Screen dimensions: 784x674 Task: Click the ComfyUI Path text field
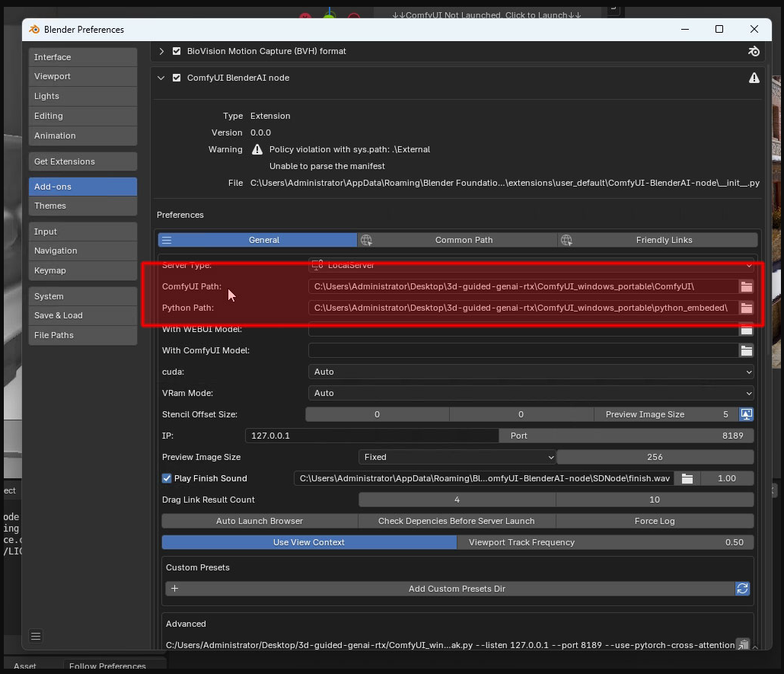[x=524, y=286]
